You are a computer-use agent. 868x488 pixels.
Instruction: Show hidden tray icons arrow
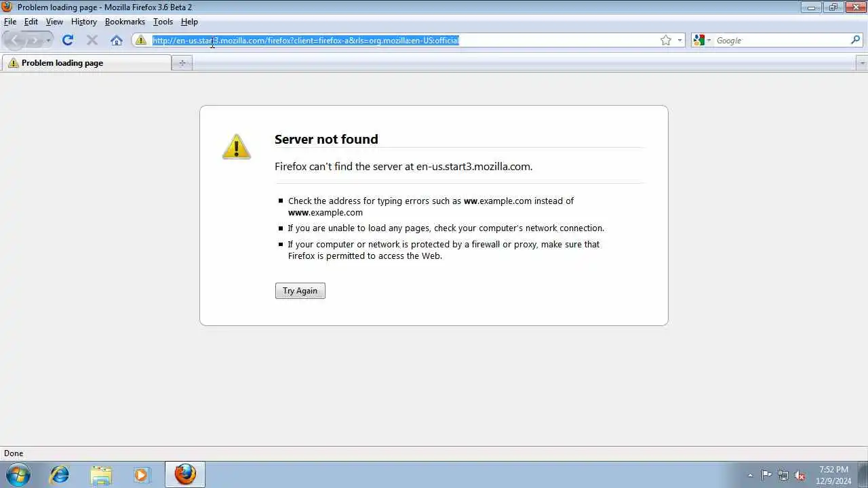[x=750, y=475]
